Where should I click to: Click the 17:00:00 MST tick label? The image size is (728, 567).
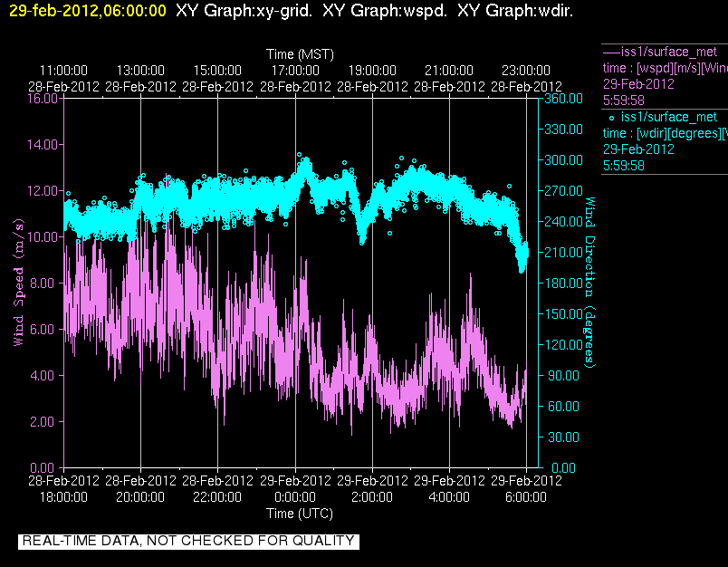coord(295,71)
